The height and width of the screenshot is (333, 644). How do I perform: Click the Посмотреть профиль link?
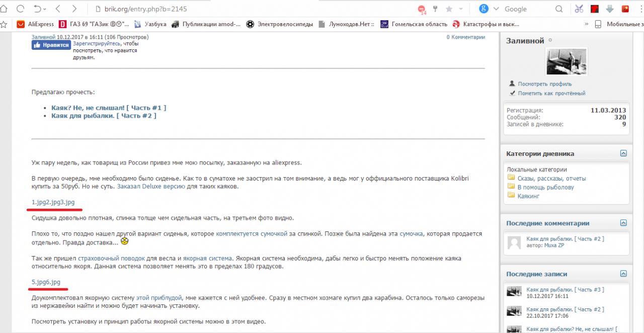tap(545, 84)
